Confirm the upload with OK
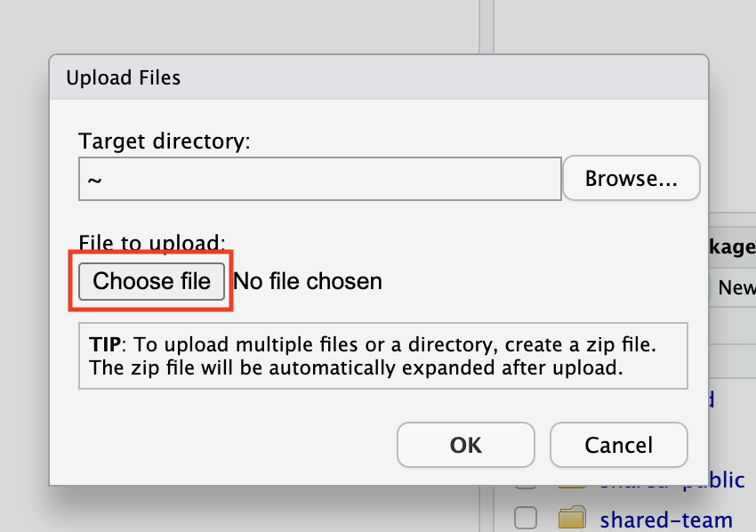756x532 pixels. pos(465,445)
